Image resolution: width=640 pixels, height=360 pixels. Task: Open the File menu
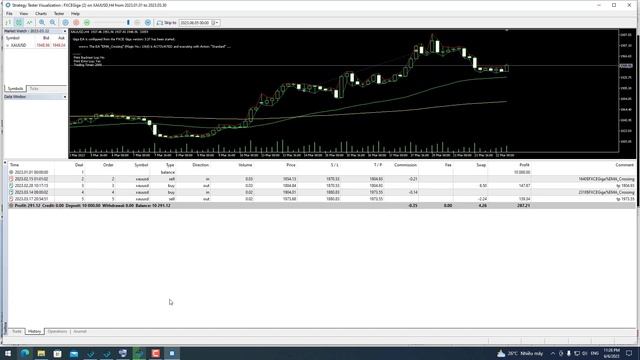coord(9,13)
